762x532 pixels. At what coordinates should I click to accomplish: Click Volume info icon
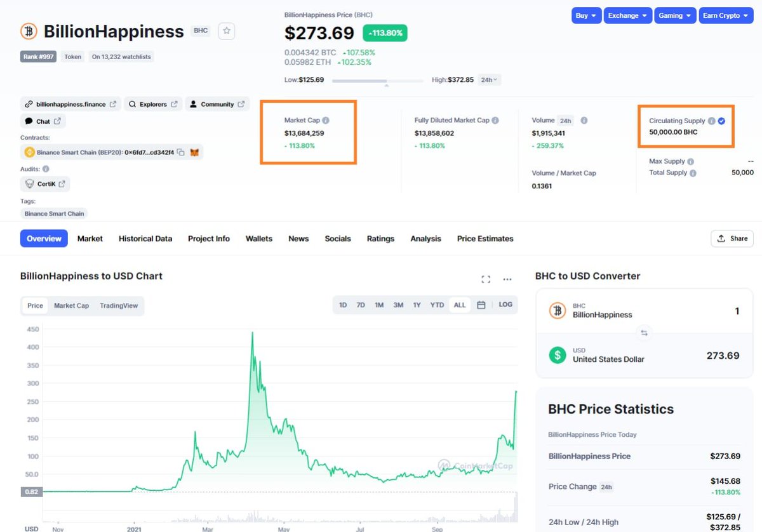(x=584, y=120)
